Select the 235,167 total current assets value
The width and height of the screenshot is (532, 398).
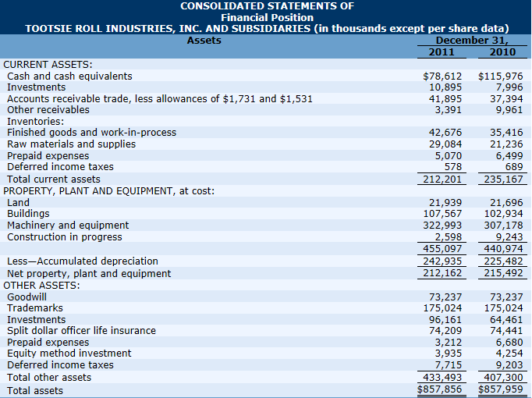(x=503, y=179)
